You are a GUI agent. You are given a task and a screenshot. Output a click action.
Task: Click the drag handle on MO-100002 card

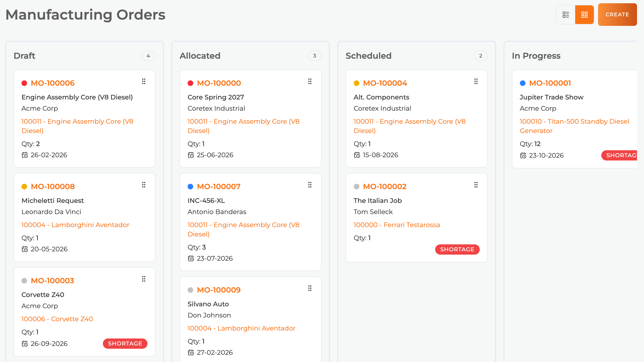pos(476,185)
